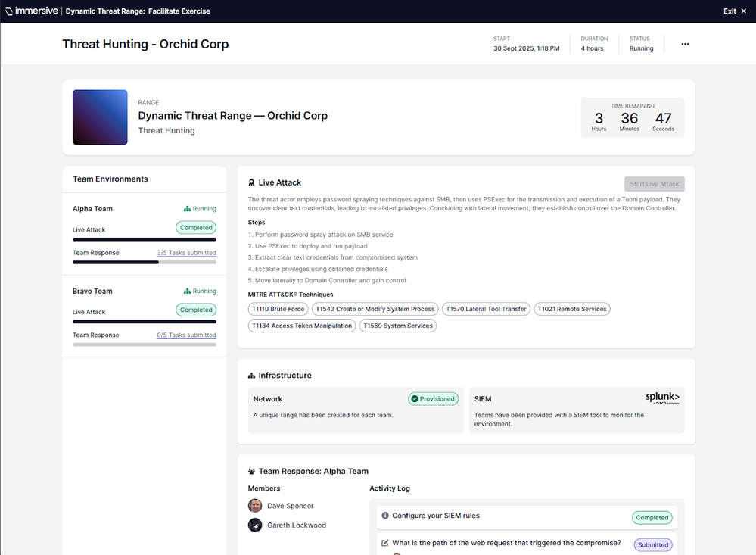The height and width of the screenshot is (555, 756).
Task: Click Dave Spencer's avatar
Action: coord(255,506)
